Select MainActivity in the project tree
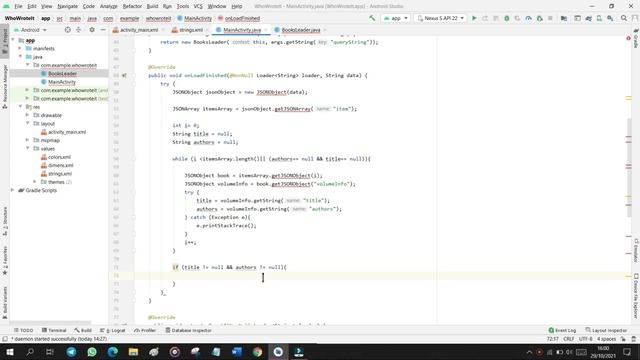 pos(62,82)
